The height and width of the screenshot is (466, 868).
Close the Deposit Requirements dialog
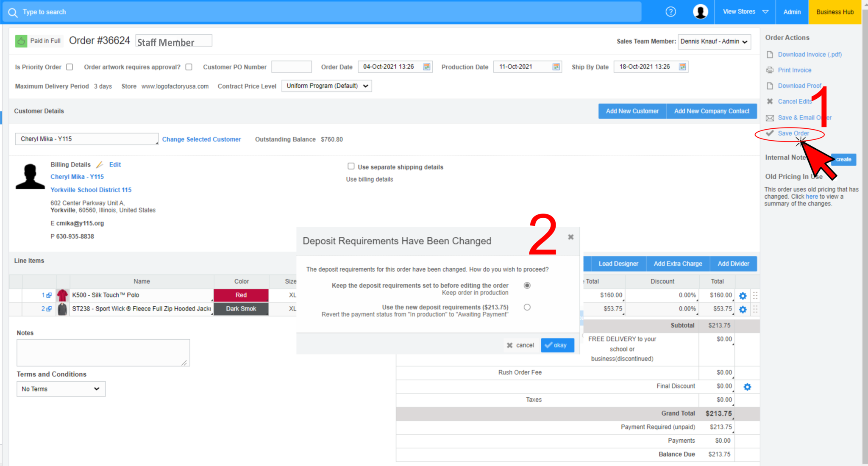pos(570,237)
